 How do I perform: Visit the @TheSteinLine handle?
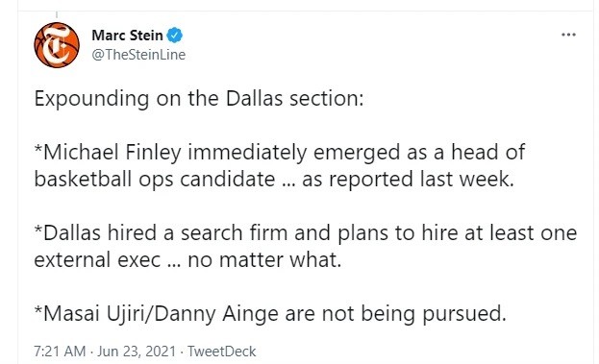pyautogui.click(x=138, y=55)
